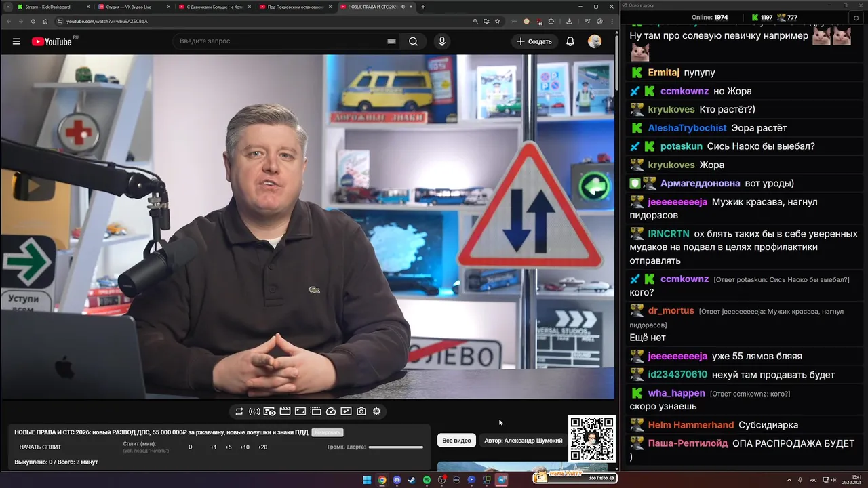Click the Chrome address bar URL
The width and height of the screenshot is (868, 488).
pyautogui.click(x=107, y=21)
